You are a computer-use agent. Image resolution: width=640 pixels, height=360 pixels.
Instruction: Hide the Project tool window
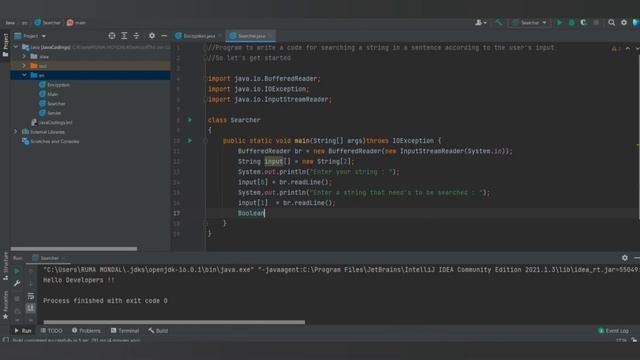click(164, 36)
